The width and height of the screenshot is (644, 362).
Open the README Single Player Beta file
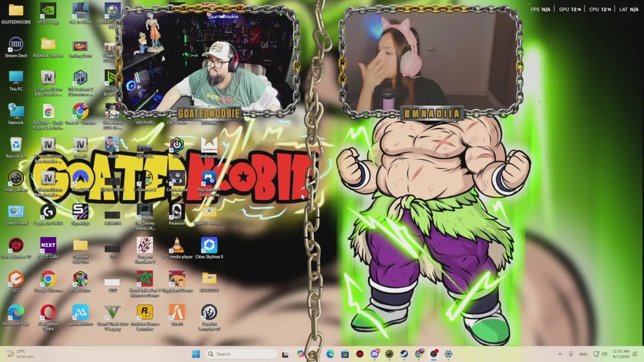point(48,117)
